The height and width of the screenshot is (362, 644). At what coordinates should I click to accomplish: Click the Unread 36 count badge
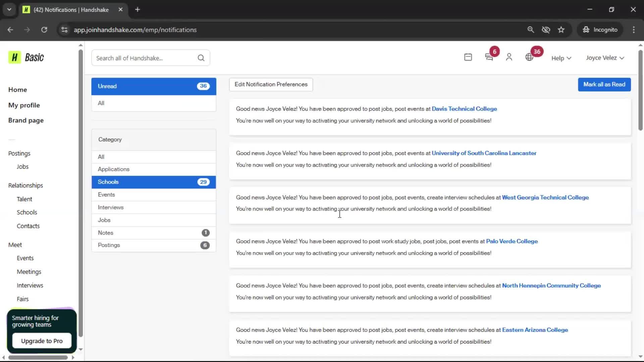point(203,86)
